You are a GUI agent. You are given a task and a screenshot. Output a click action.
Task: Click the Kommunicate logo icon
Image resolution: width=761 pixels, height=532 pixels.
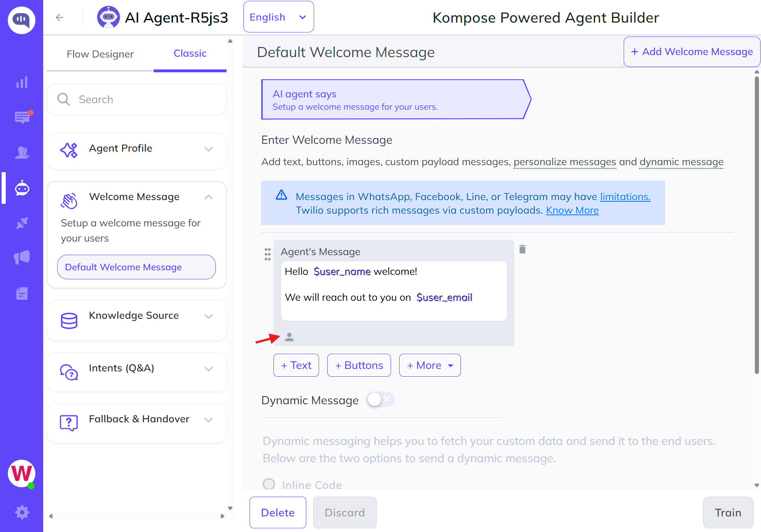(x=21, y=20)
